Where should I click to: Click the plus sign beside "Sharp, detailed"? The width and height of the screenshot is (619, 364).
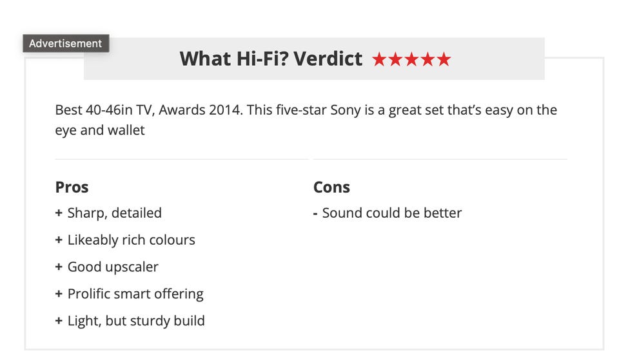click(59, 213)
